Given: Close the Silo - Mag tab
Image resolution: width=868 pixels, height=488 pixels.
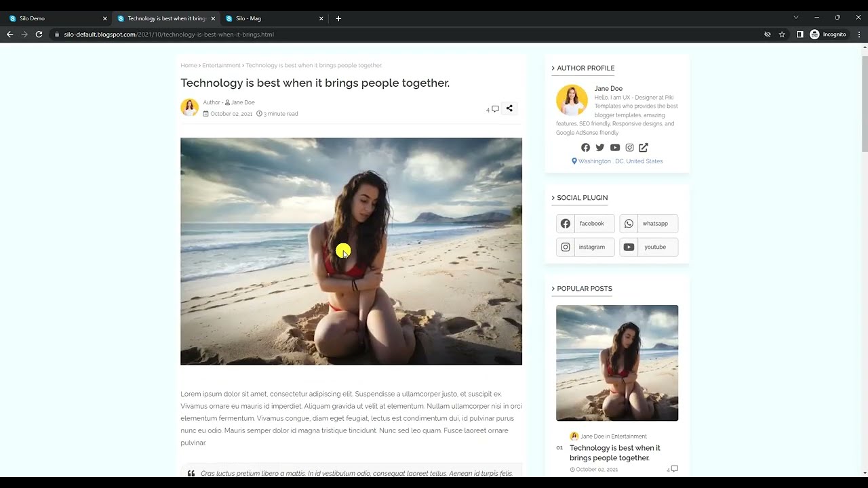Looking at the screenshot, I should point(321,18).
